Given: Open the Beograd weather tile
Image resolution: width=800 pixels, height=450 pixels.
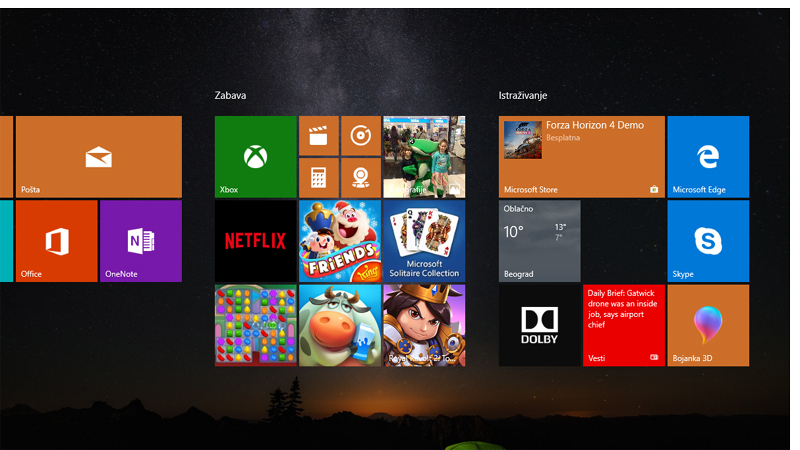Looking at the screenshot, I should pyautogui.click(x=539, y=241).
